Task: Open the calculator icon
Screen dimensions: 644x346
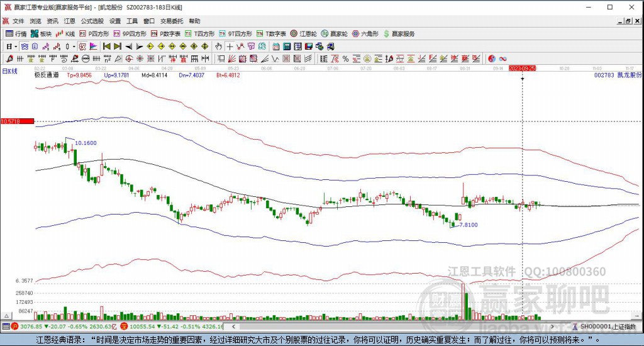Action: [x=287, y=47]
